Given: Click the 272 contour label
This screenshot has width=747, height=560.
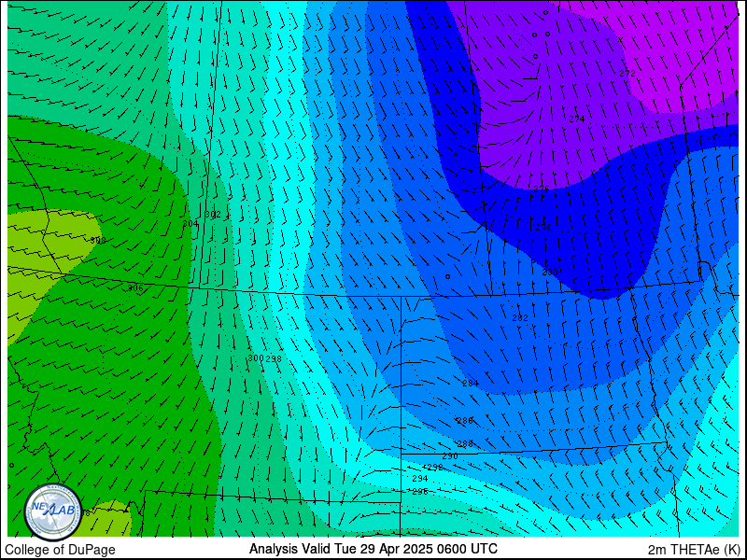Looking at the screenshot, I should (627, 74).
